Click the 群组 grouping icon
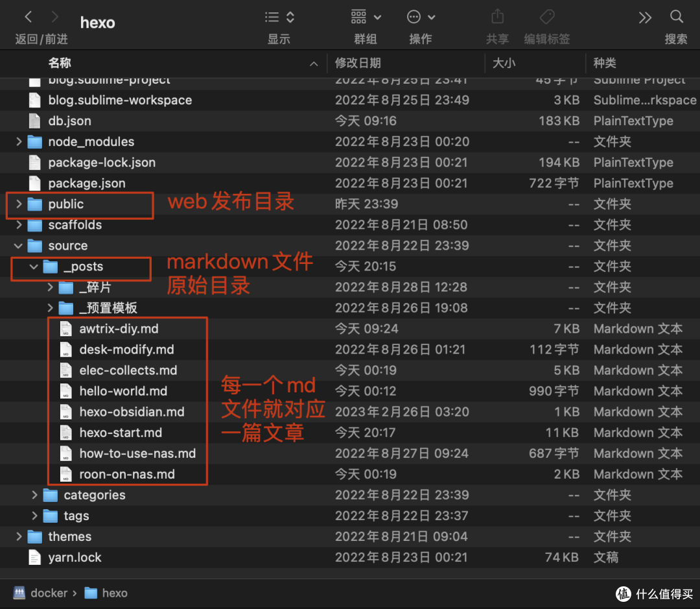The image size is (700, 609). [360, 16]
